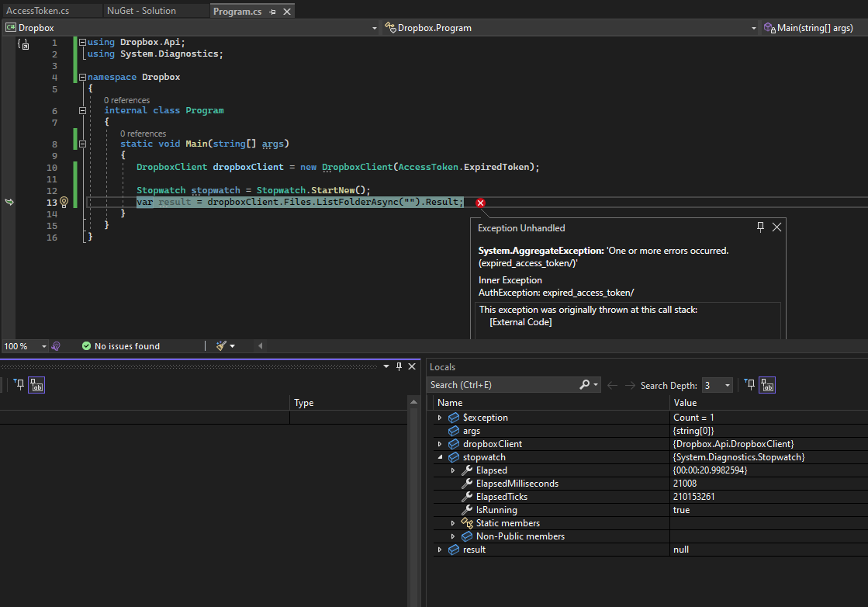Click the lightbulb quick actions icon on line 13
The height and width of the screenshot is (607, 868).
pyautogui.click(x=64, y=202)
